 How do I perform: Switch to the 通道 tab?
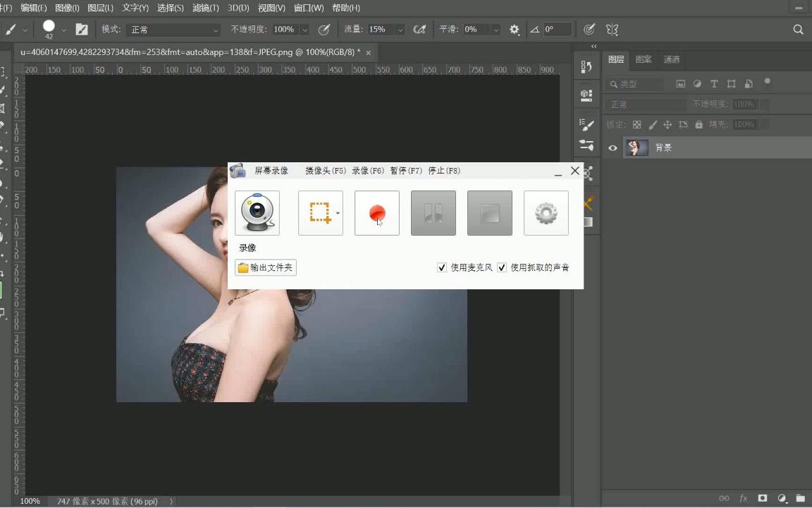point(672,60)
